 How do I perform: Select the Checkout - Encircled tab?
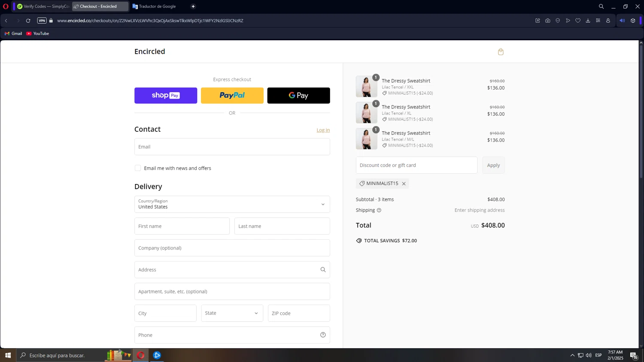pyautogui.click(x=100, y=6)
